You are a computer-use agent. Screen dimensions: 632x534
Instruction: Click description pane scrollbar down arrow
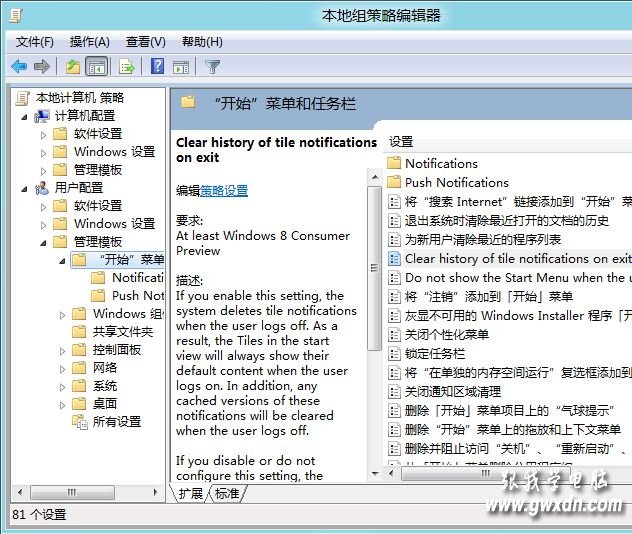pyautogui.click(x=375, y=474)
